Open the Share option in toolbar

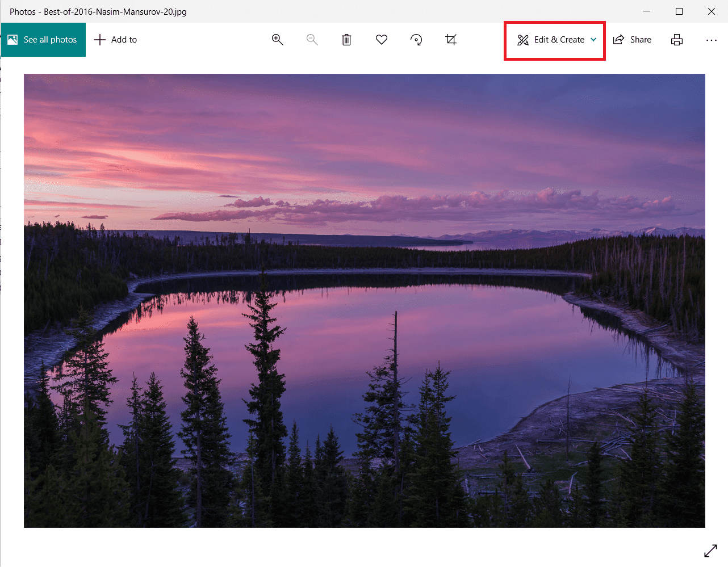click(x=632, y=40)
